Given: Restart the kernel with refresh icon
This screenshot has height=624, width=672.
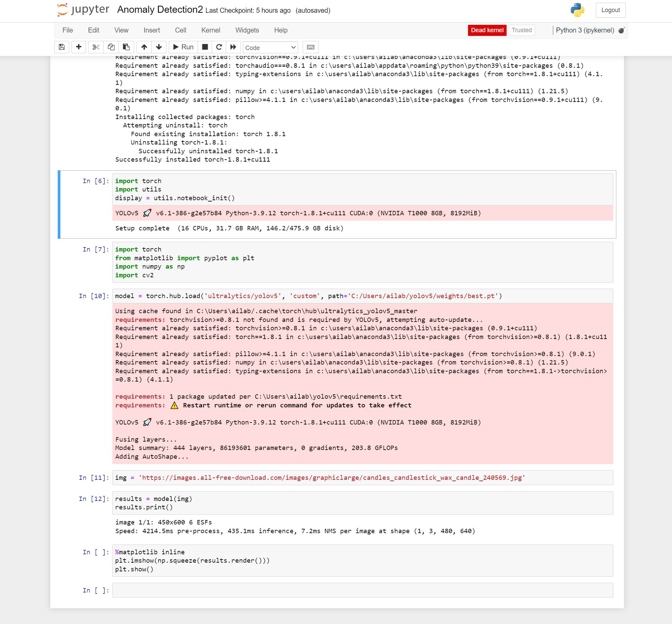Looking at the screenshot, I should [x=219, y=47].
